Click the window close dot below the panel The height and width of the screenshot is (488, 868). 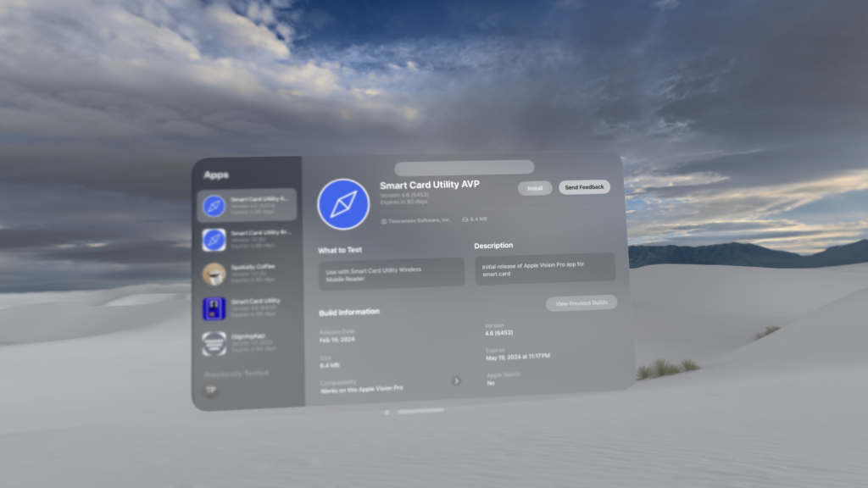(387, 413)
